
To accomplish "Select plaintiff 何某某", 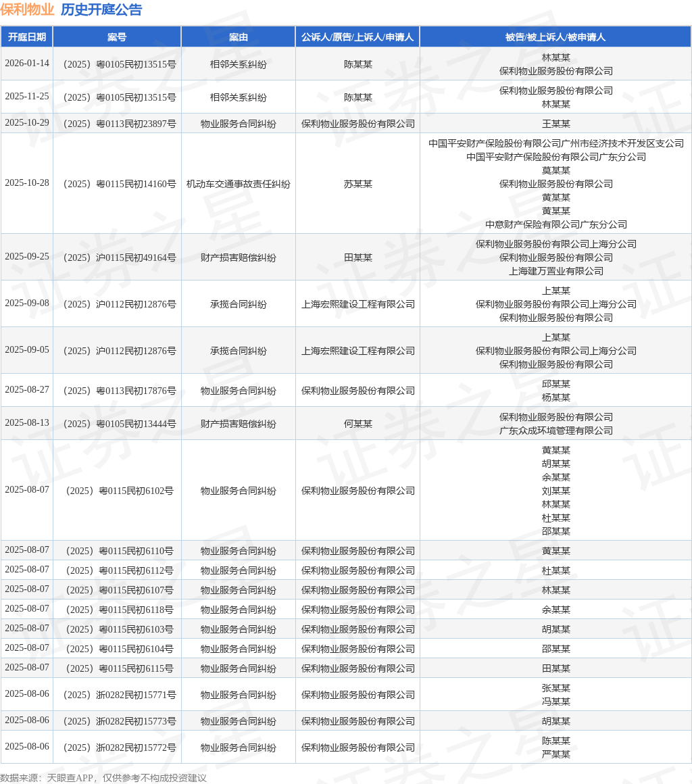I will click(x=358, y=424).
